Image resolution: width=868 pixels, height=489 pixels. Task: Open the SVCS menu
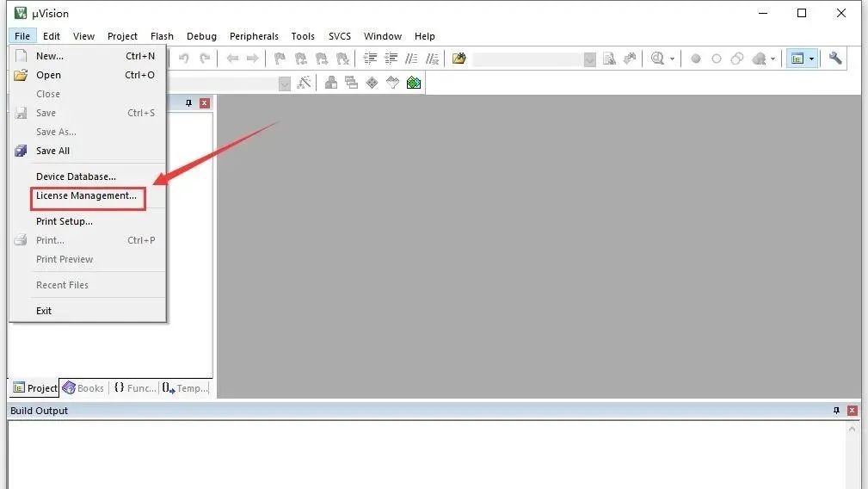[x=340, y=36]
